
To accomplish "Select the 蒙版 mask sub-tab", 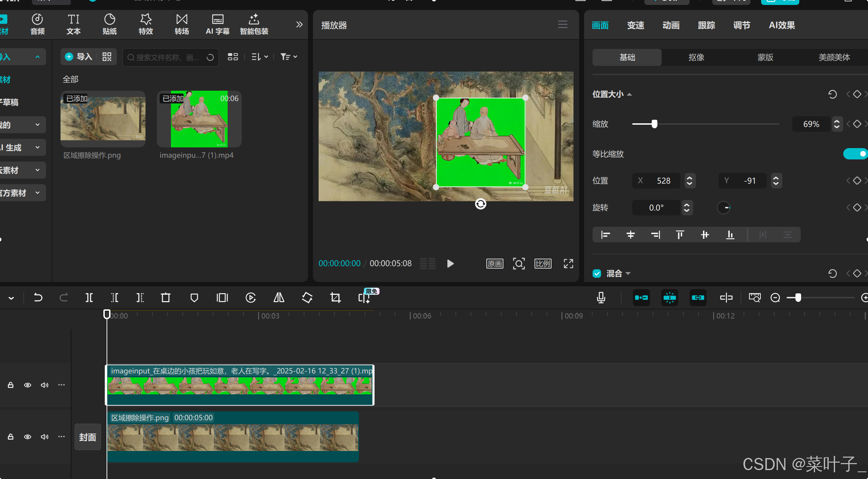I will [765, 57].
